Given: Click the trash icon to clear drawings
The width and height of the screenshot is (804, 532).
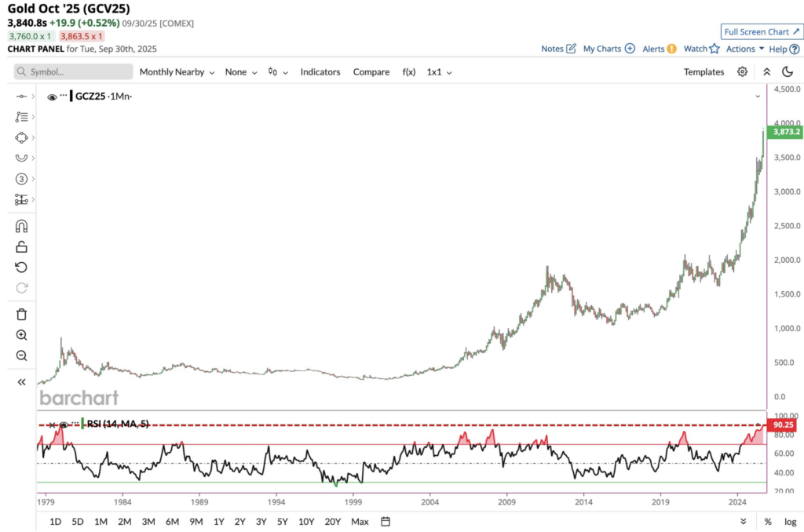Looking at the screenshot, I should (x=20, y=314).
